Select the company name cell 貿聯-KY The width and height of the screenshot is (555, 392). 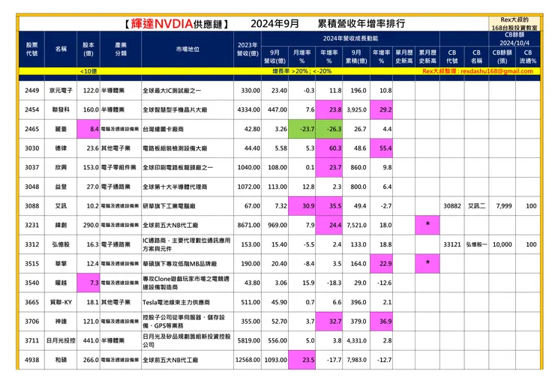click(x=61, y=302)
